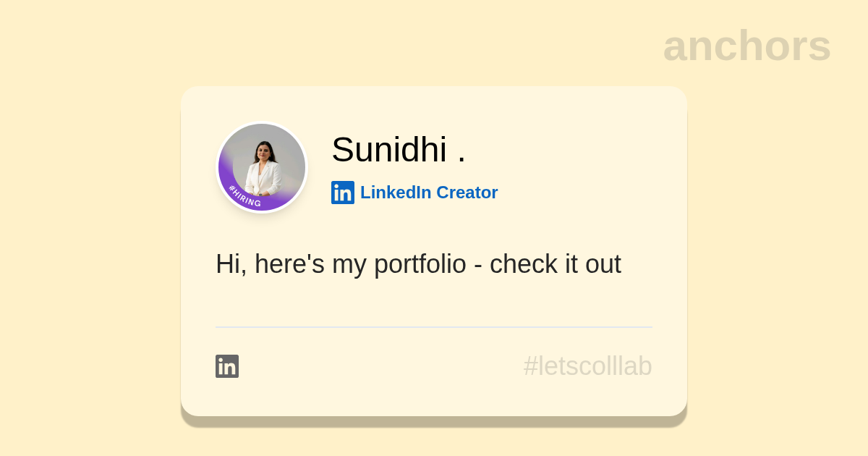Click the #letscolllab hashtag
Image resolution: width=868 pixels, height=456 pixels.
coord(587,366)
